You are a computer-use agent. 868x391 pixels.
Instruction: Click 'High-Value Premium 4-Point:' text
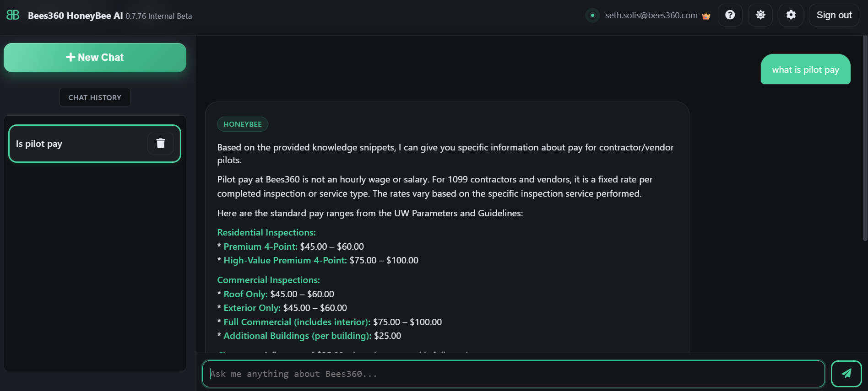coord(285,260)
